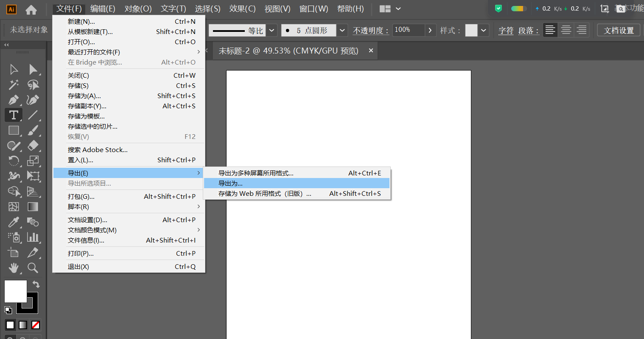The image size is (644, 339).
Task: Click the screenshot capture icon at top right
Action: point(605,8)
